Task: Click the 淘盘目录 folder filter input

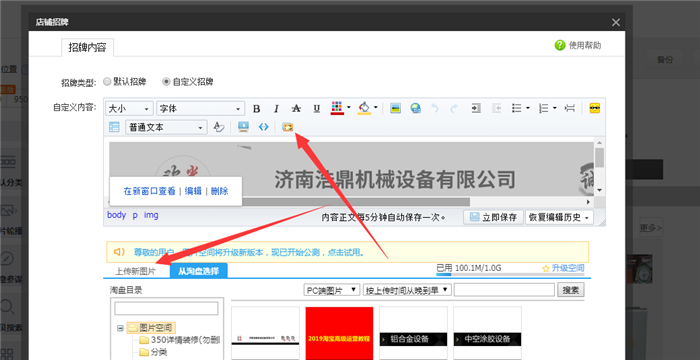Action: 166,308
